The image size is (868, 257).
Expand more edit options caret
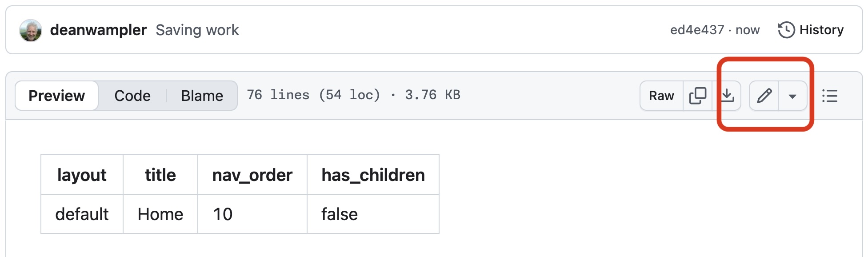click(792, 96)
